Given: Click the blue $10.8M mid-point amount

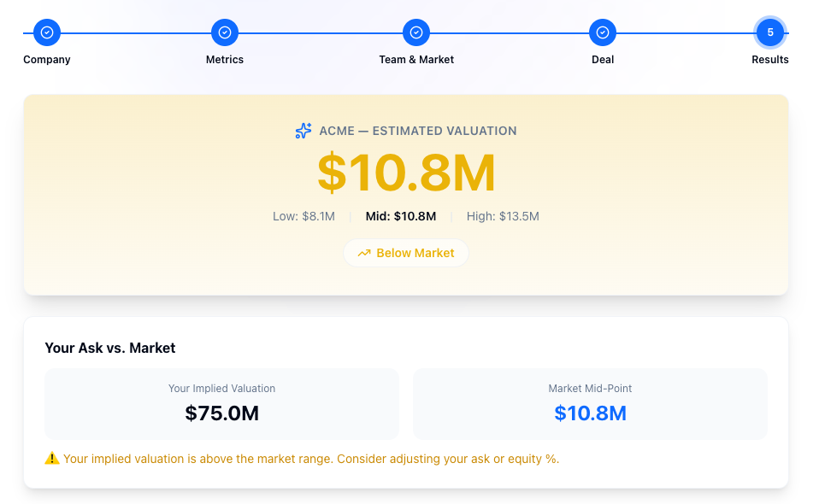Looking at the screenshot, I should pos(590,413).
